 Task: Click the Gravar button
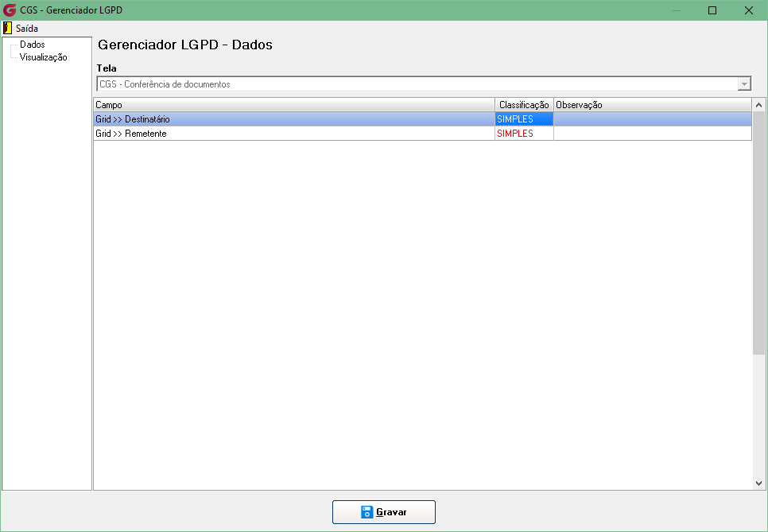384,512
